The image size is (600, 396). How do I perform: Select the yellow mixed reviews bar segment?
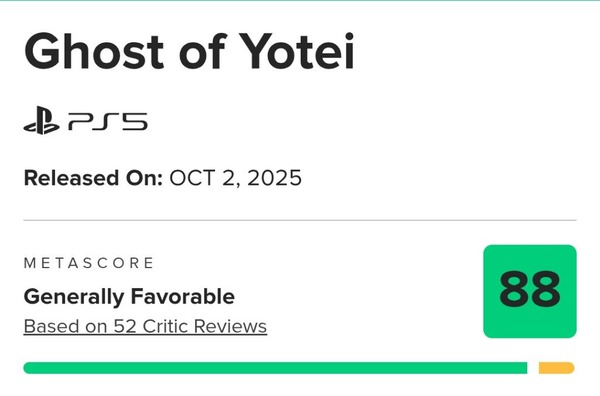(556, 368)
